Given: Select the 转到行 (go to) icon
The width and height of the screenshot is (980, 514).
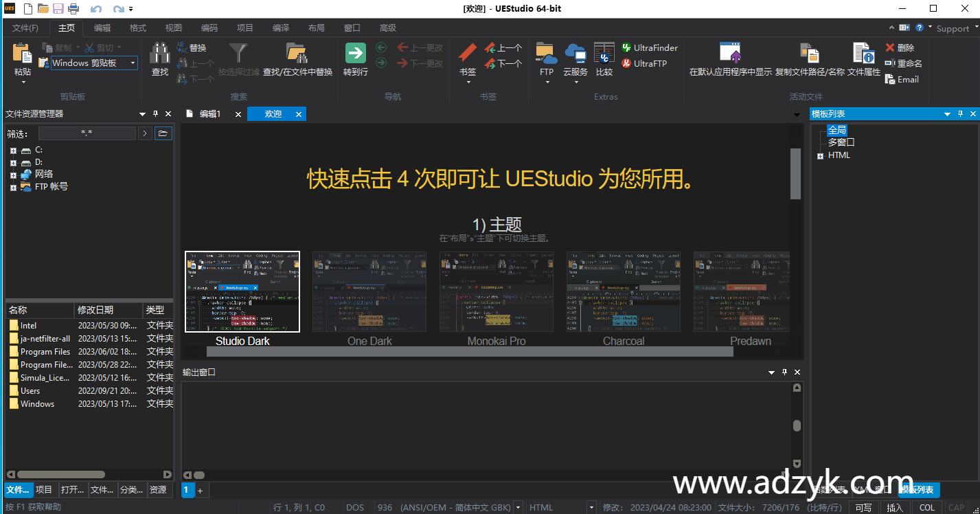Looking at the screenshot, I should [356, 58].
